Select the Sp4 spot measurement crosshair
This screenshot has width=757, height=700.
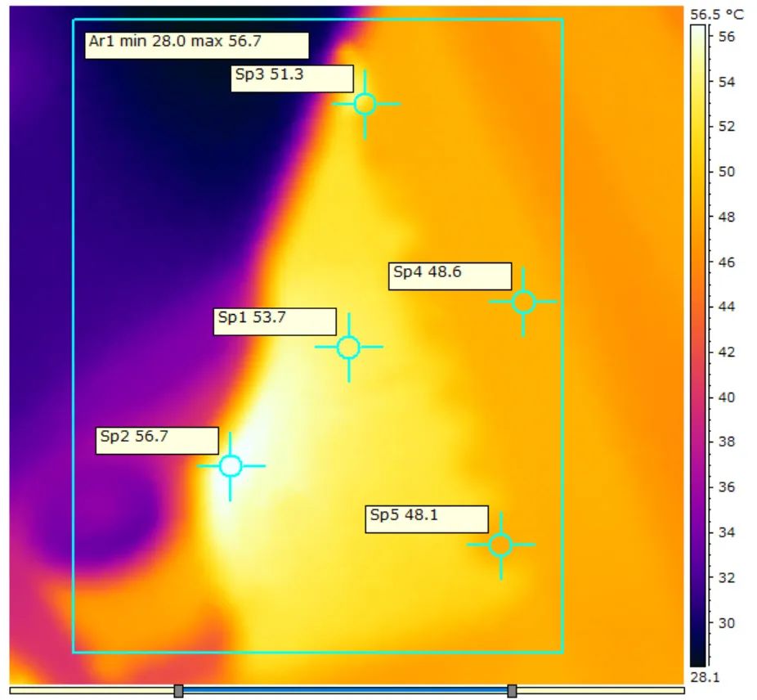[523, 302]
